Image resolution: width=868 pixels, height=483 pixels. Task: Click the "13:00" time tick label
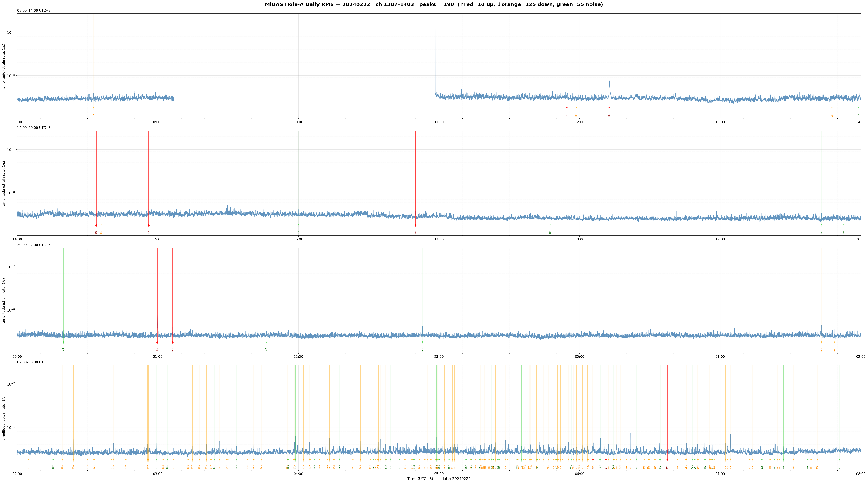click(x=720, y=122)
